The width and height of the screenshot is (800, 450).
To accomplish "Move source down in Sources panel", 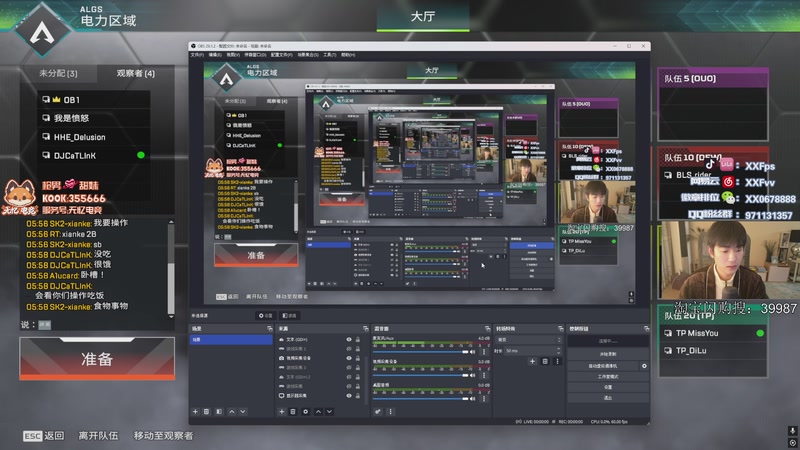I will click(330, 411).
